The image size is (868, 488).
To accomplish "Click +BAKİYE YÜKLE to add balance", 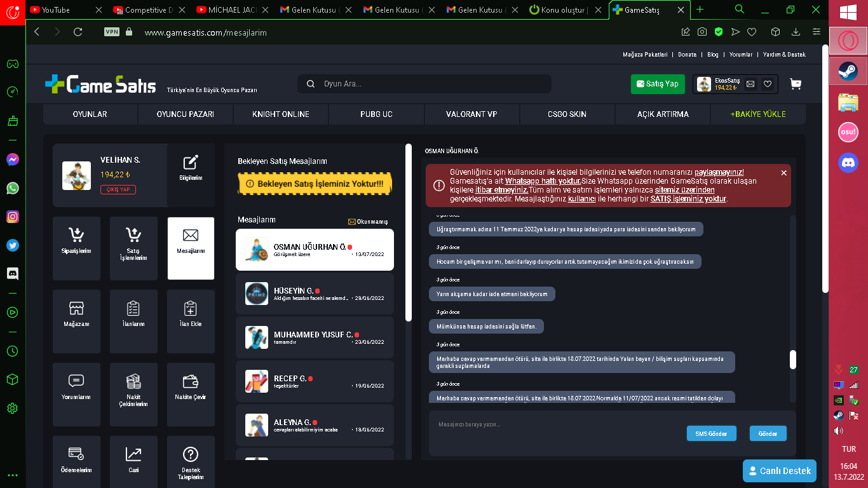I will click(758, 114).
